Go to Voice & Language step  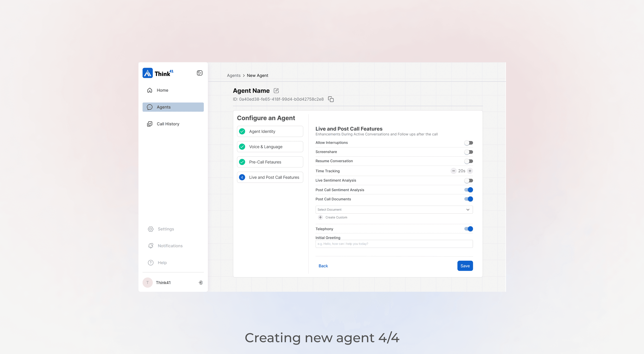point(270,147)
